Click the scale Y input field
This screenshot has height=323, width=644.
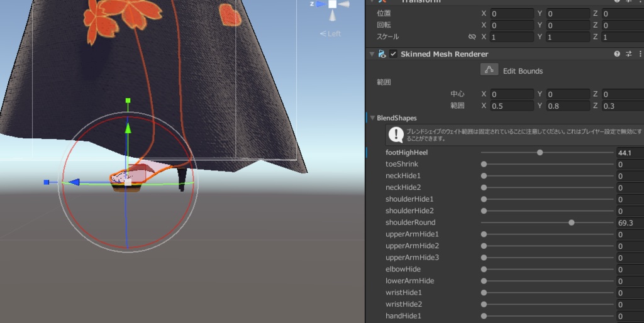(x=568, y=36)
